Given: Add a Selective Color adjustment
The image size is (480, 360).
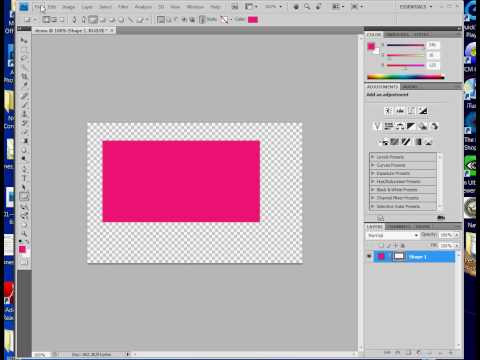Looking at the screenshot, I should point(429,142).
